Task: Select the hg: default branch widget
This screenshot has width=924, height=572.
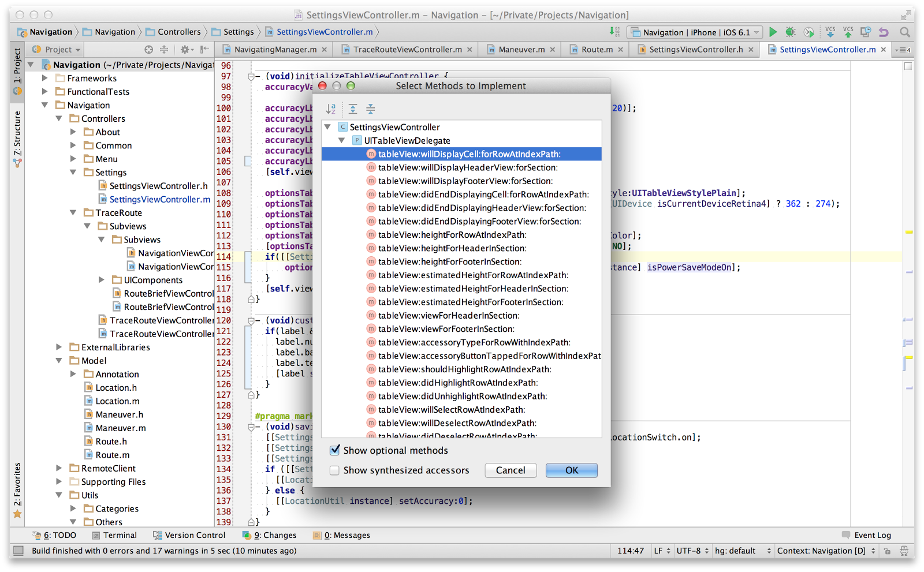Action: pos(743,551)
